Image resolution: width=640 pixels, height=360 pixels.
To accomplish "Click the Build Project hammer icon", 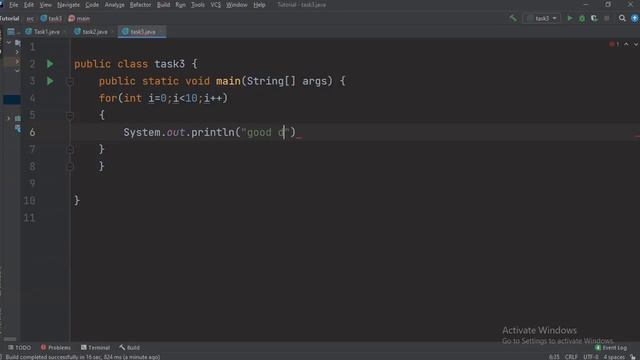I will 513,18.
